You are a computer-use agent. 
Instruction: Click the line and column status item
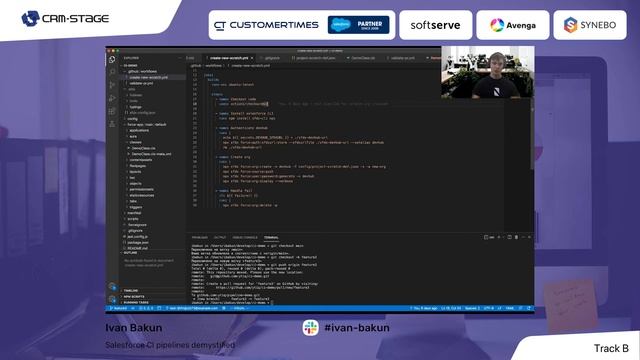coord(451,308)
